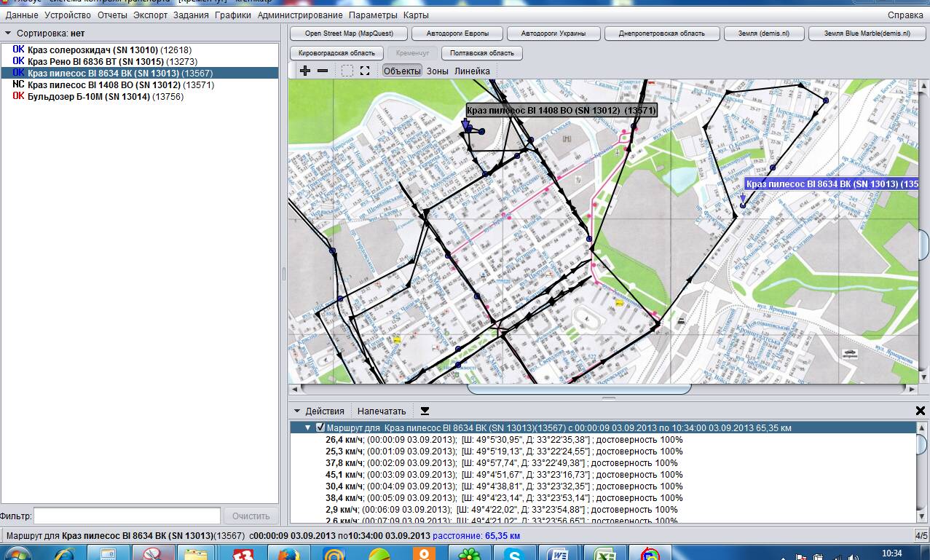Select the dashed rectangle zoom-area tool

(347, 71)
